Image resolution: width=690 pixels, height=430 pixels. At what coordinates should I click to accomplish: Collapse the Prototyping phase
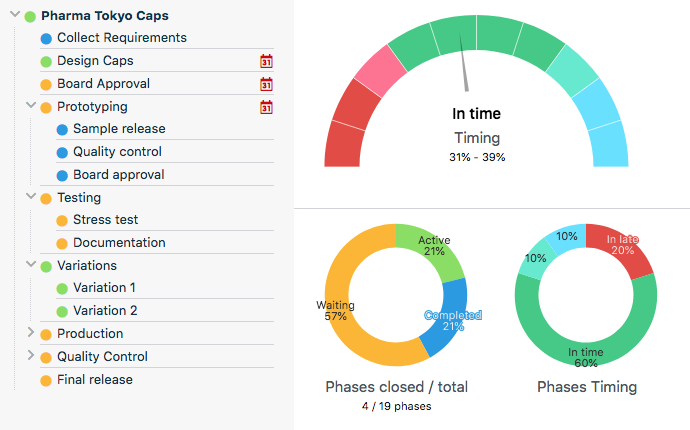tap(30, 106)
